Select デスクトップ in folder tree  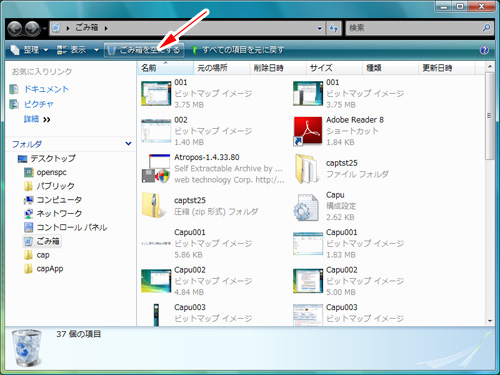tap(53, 158)
